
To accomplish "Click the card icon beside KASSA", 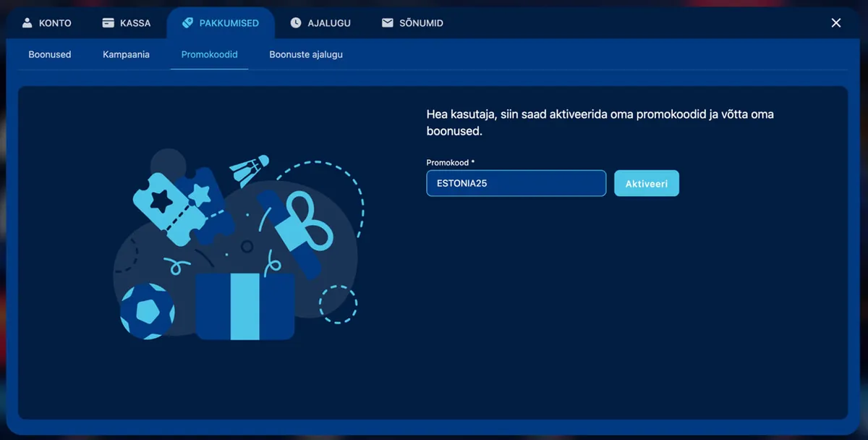I will tap(109, 23).
